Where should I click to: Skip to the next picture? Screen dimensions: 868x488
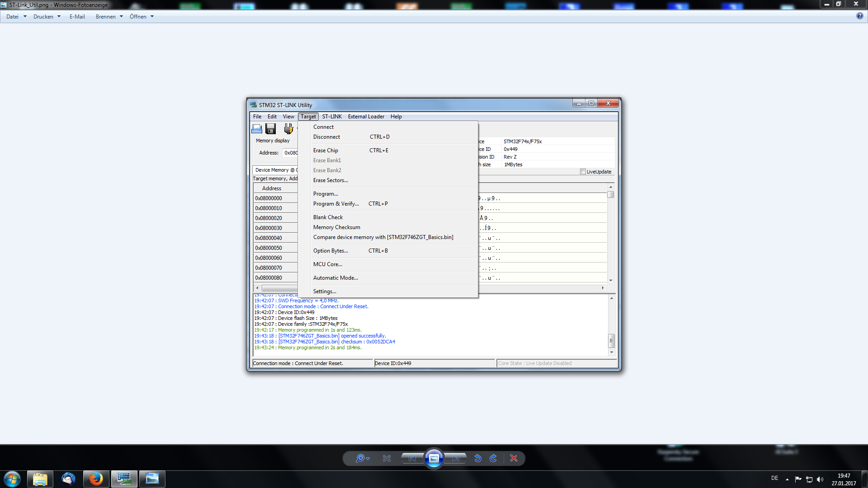click(455, 458)
